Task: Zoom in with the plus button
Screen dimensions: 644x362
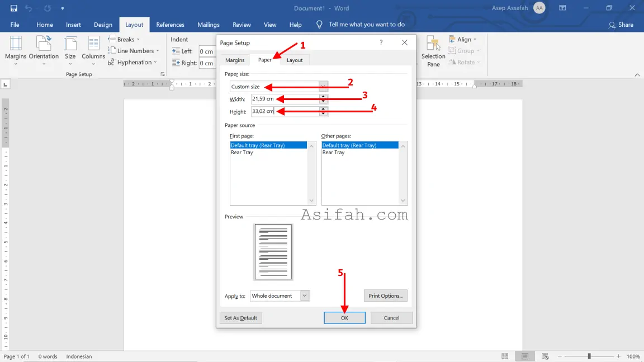Action: click(x=618, y=356)
